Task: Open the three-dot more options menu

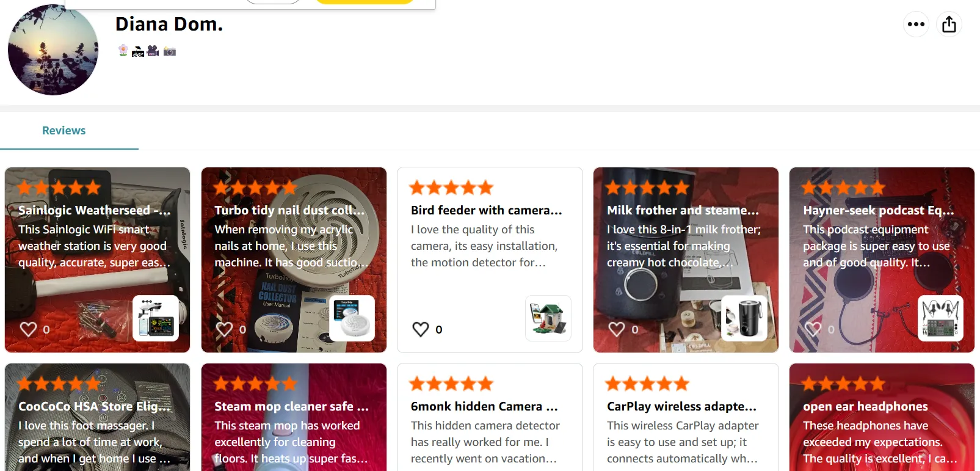Action: click(916, 24)
